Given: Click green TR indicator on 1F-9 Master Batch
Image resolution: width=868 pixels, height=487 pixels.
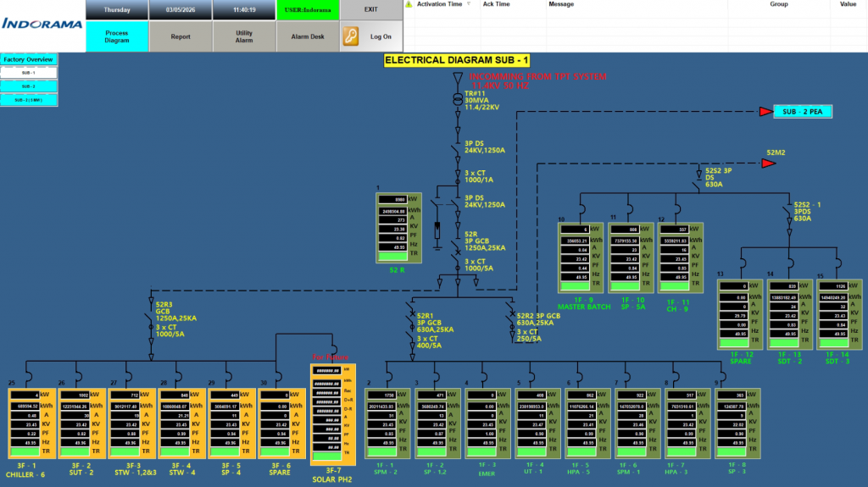Looking at the screenshot, I should [x=576, y=287].
